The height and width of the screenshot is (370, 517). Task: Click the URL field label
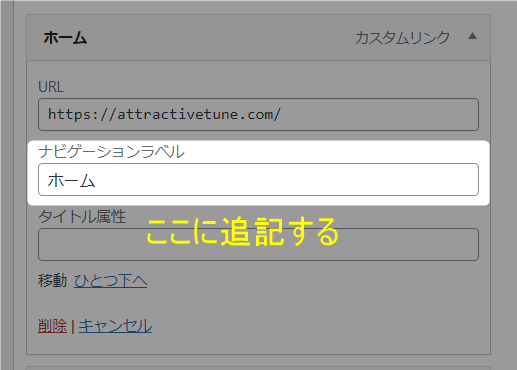pos(51,87)
